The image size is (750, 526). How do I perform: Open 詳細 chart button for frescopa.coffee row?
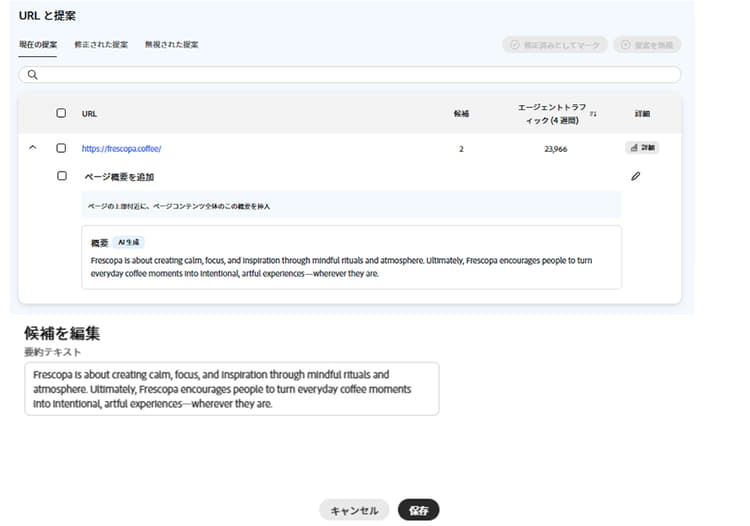[642, 148]
